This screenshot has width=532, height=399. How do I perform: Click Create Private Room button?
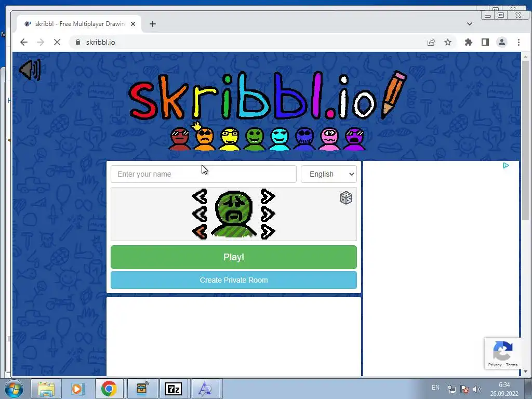[234, 280]
